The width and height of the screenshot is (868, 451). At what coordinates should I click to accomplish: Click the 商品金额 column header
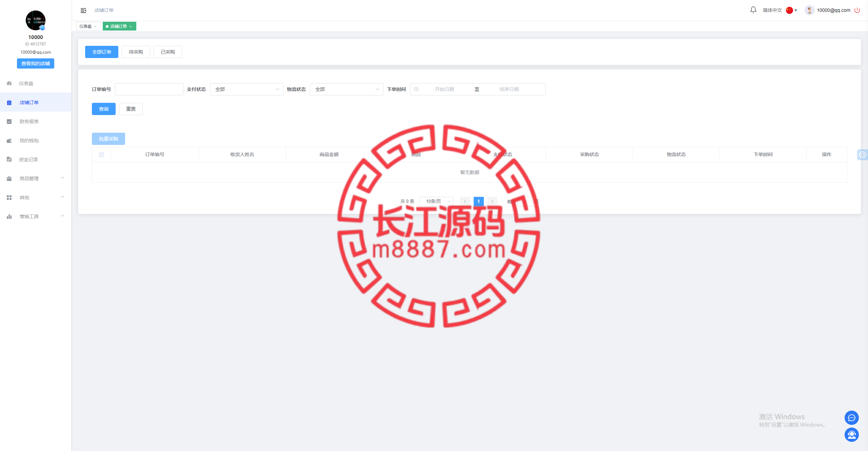pos(329,154)
